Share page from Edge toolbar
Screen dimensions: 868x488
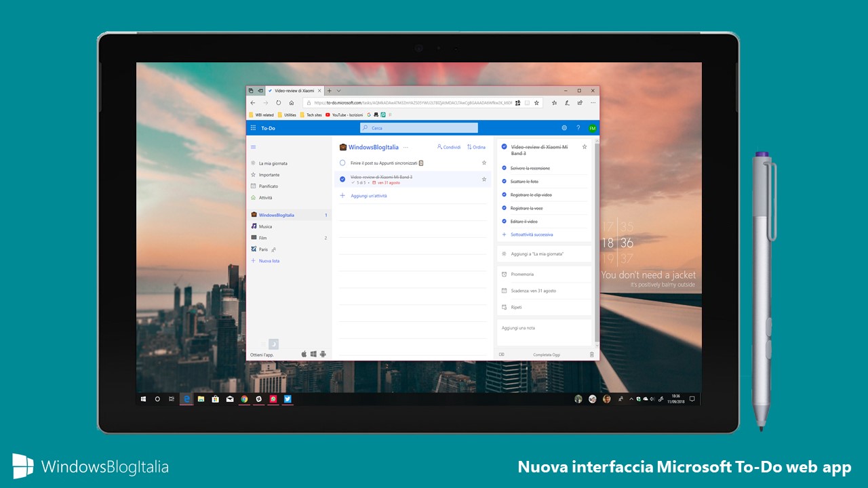[x=580, y=103]
